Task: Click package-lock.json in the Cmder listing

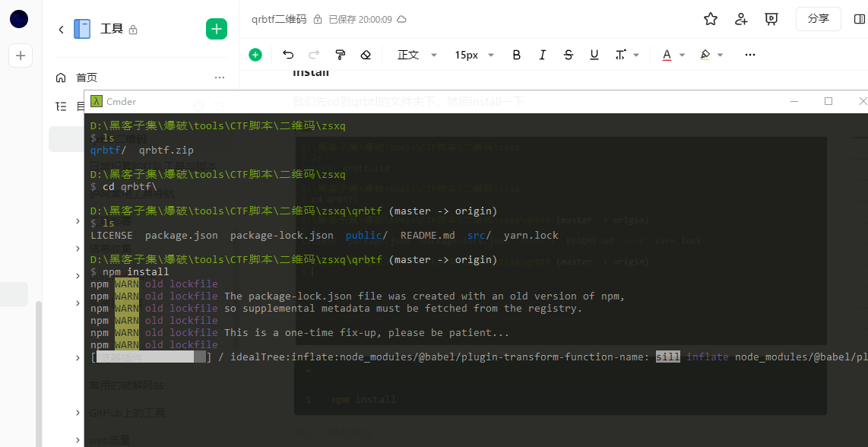Action: point(282,236)
